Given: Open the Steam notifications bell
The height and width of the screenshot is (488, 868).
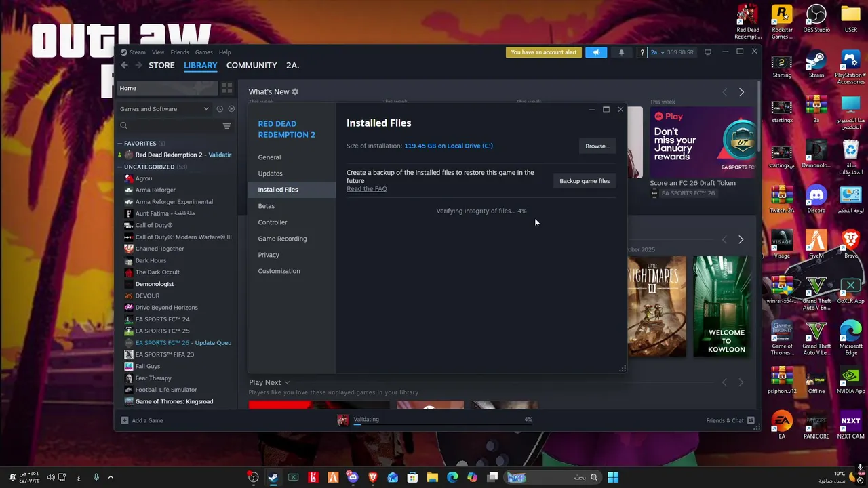Looking at the screenshot, I should pos(621,52).
